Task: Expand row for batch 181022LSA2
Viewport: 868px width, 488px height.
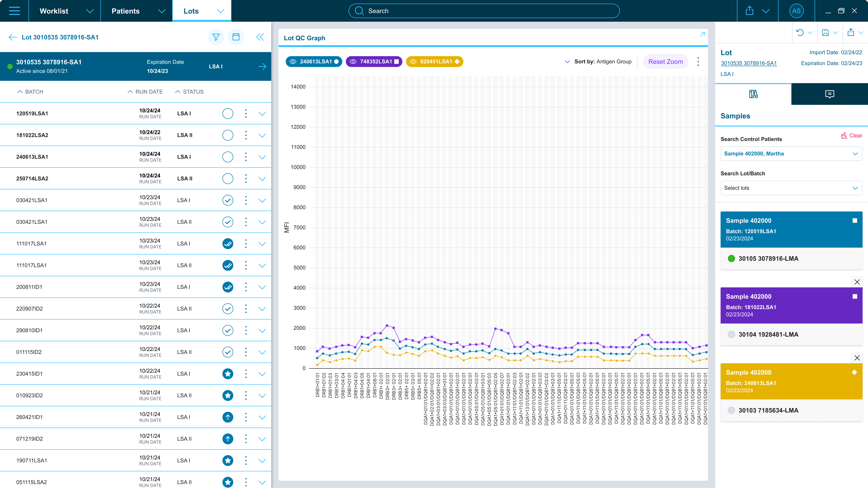Action: tap(262, 135)
